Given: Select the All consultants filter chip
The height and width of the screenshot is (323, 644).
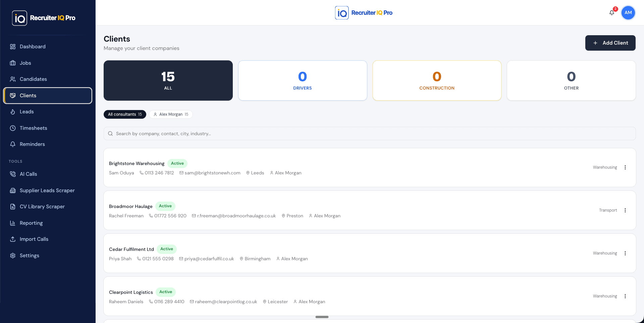Looking at the screenshot, I should click(x=125, y=114).
